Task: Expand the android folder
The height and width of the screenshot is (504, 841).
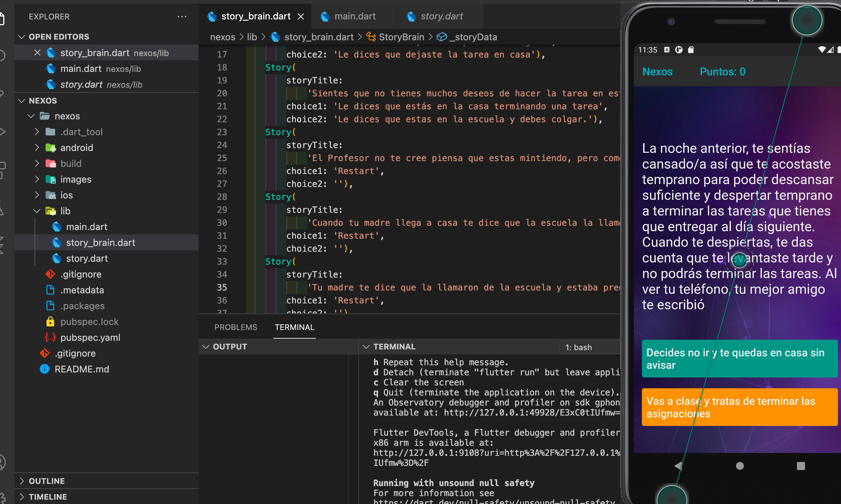Action: tap(37, 148)
